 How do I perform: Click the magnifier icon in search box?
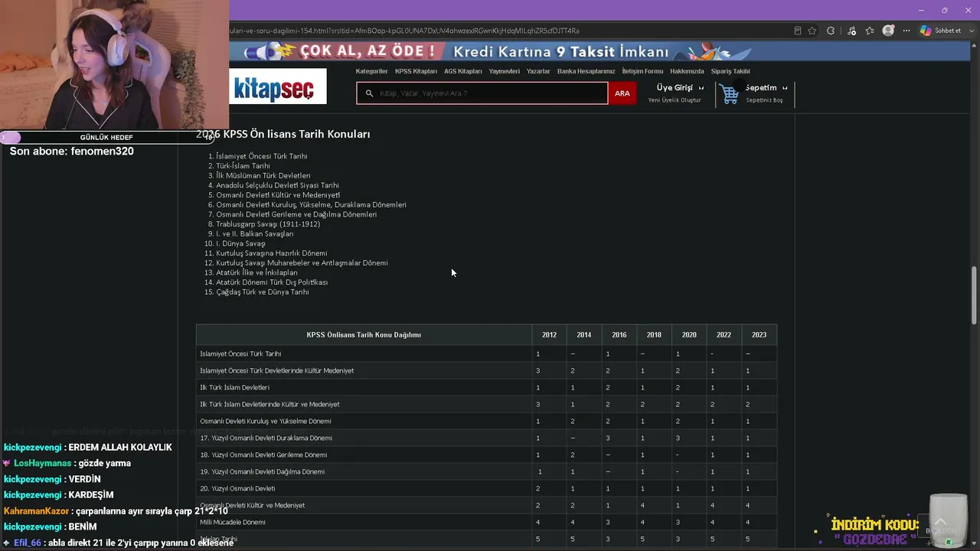[369, 93]
